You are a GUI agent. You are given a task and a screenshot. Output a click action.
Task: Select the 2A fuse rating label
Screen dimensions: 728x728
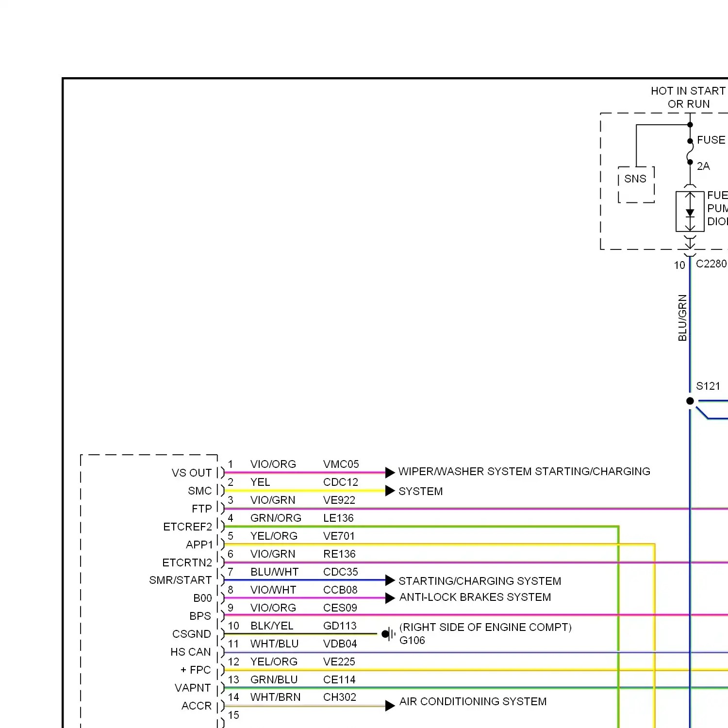pyautogui.click(x=703, y=166)
